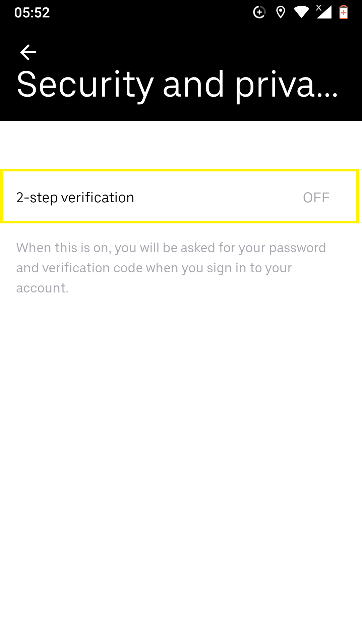Viewport: 362px width, 644px height.
Task: Tap the description about password and verification code
Action: [x=171, y=268]
